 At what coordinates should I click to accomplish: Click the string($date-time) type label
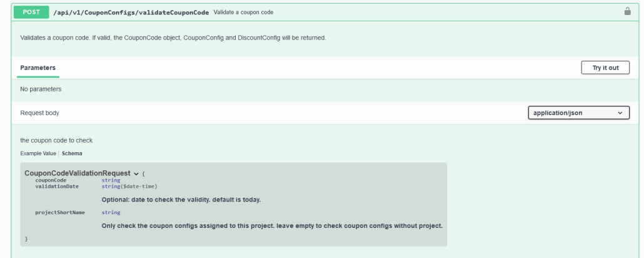129,187
